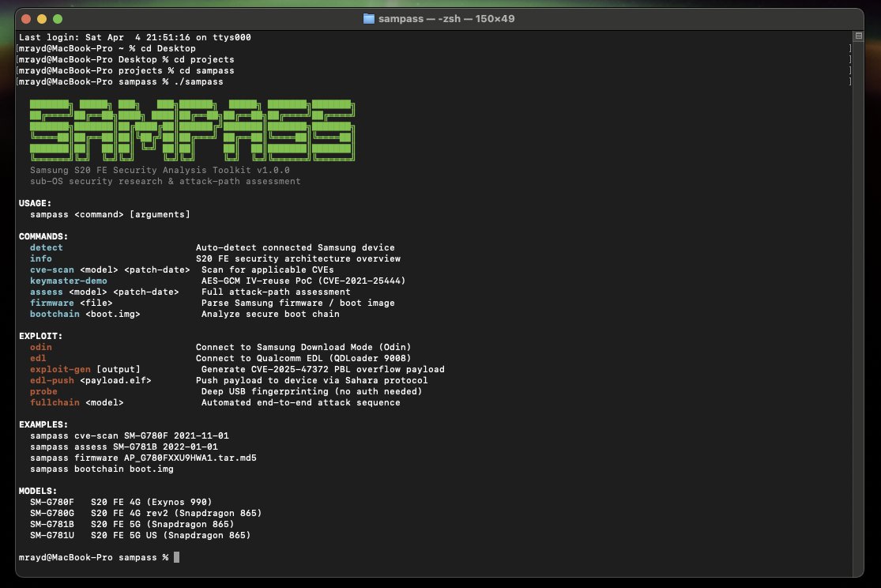The image size is (881, 588).
Task: Click 'Scan for applicable CVEs' description
Action: pos(267,269)
